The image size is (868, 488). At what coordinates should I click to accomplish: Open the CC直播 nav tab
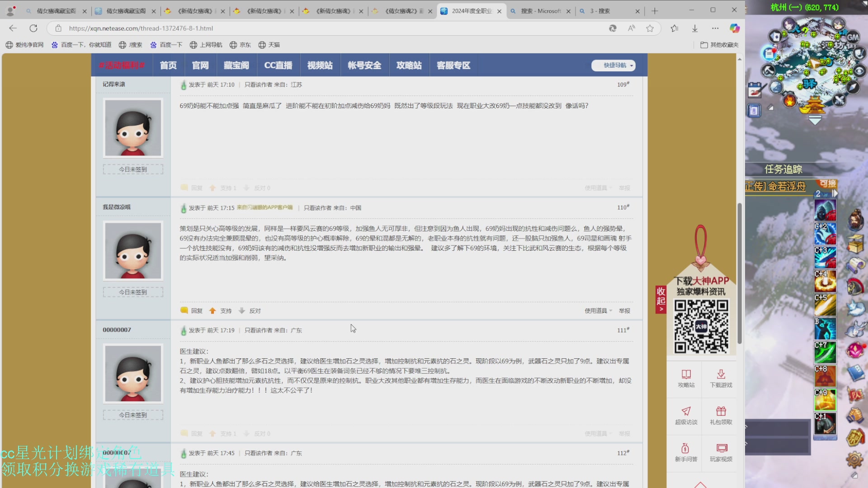pyautogui.click(x=278, y=66)
